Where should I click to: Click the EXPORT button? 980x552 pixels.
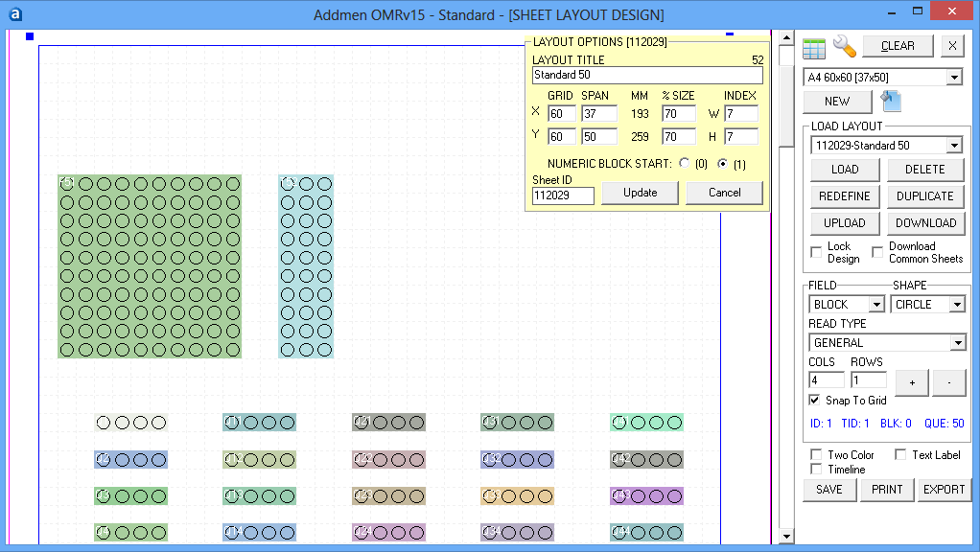tap(944, 490)
